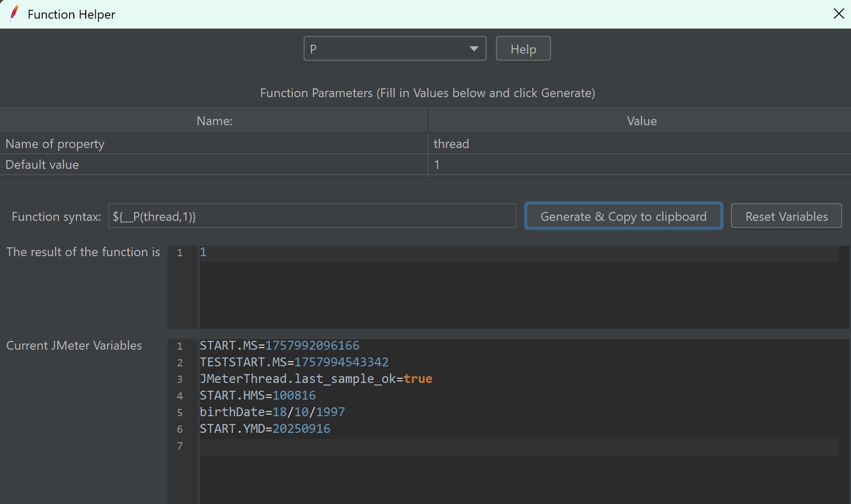Click the START.MS variable line

pos(280,346)
